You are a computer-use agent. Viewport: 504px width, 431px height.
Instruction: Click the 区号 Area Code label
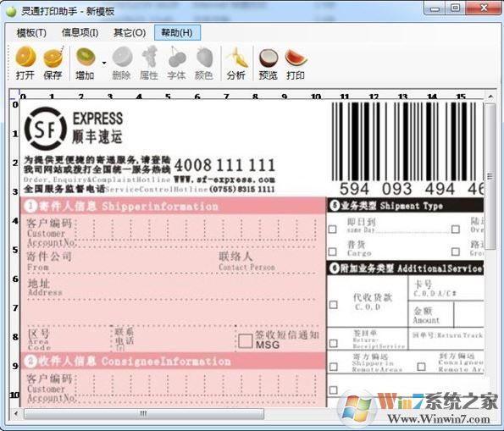39,340
